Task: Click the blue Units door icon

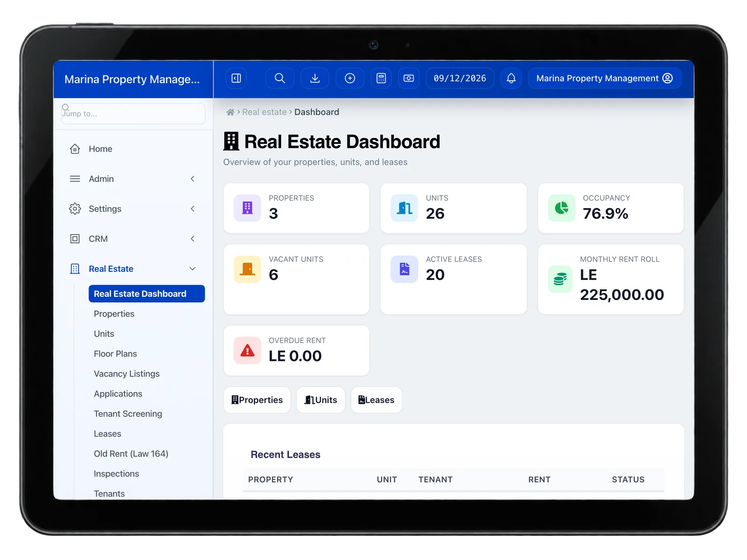Action: pyautogui.click(x=404, y=208)
